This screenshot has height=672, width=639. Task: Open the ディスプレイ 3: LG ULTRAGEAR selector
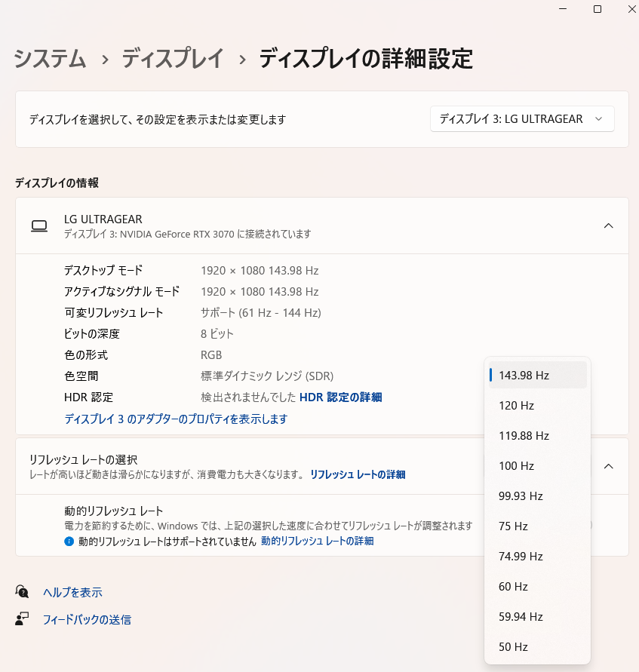coord(521,118)
